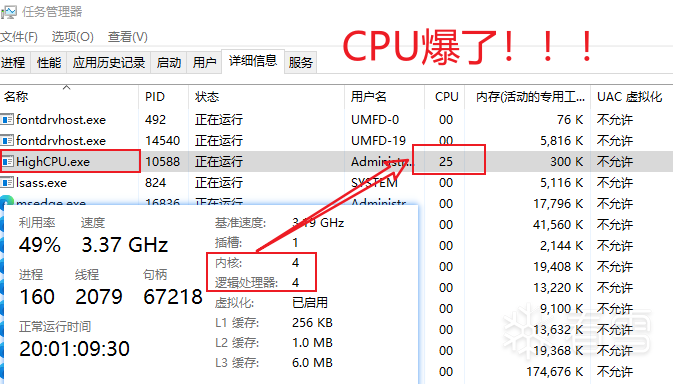Switch to the 服务 tab
The width and height of the screenshot is (673, 384).
click(300, 63)
